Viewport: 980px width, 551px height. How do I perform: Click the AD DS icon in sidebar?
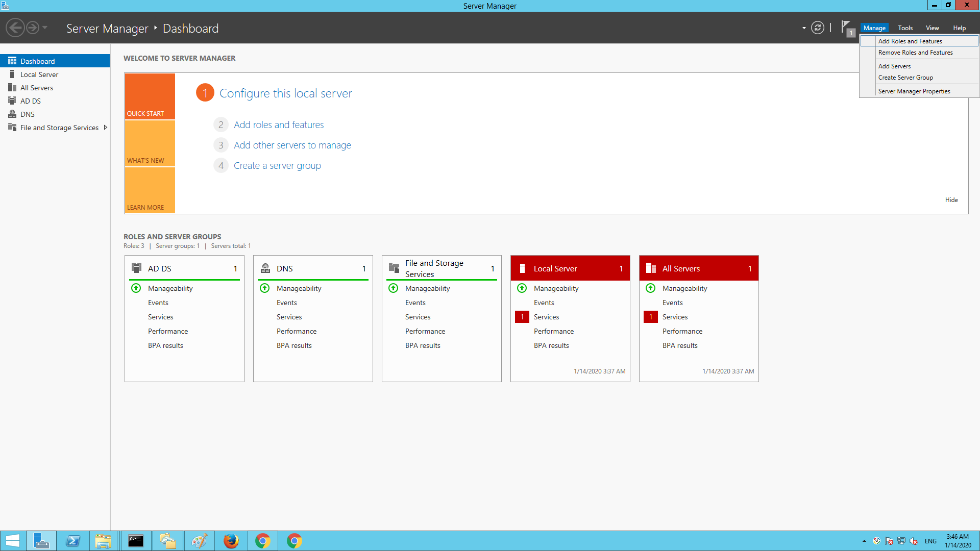pos(12,101)
